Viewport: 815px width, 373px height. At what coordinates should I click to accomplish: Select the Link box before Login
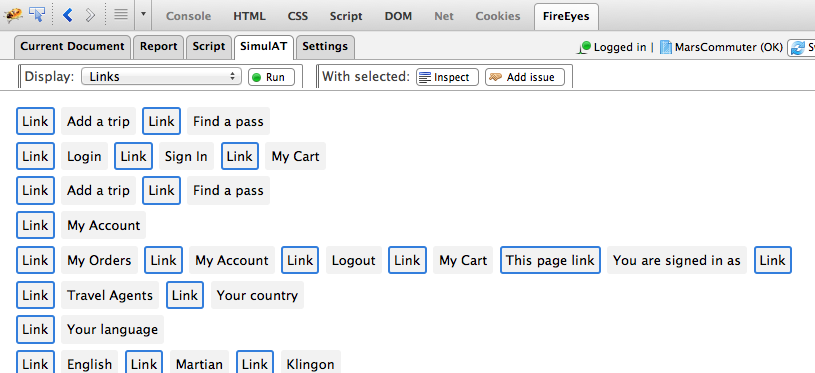tap(35, 156)
